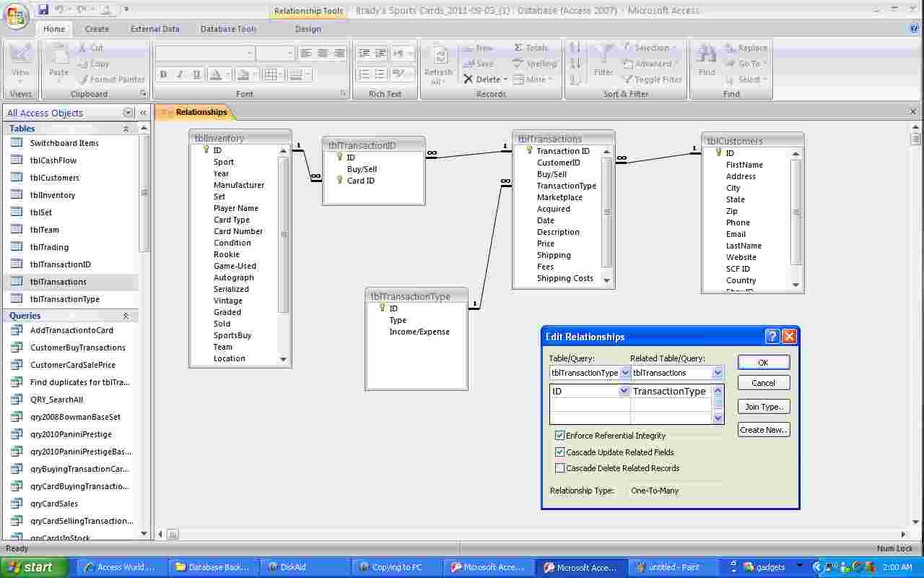Save using the quick access toolbar icon

[x=43, y=9]
